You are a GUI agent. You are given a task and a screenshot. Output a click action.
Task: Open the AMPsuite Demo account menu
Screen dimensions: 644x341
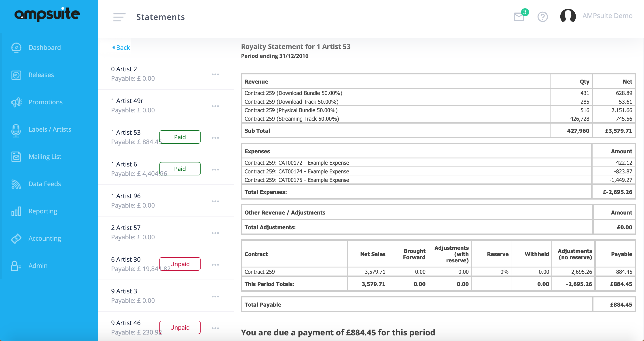(608, 16)
